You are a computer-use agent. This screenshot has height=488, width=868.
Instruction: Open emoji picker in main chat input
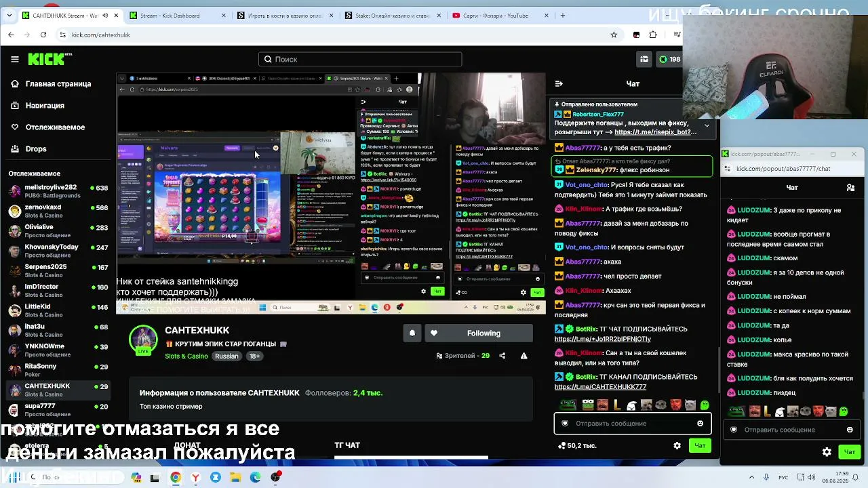700,424
